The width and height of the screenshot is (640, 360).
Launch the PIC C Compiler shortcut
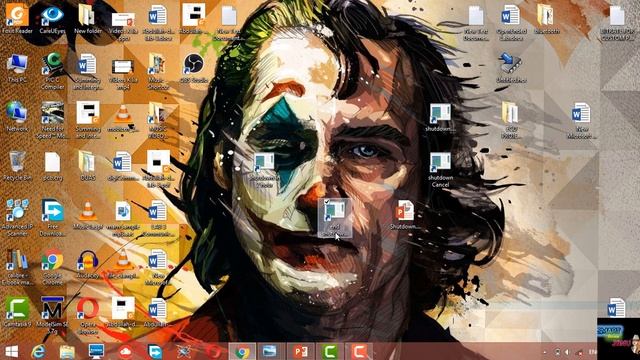(x=52, y=71)
